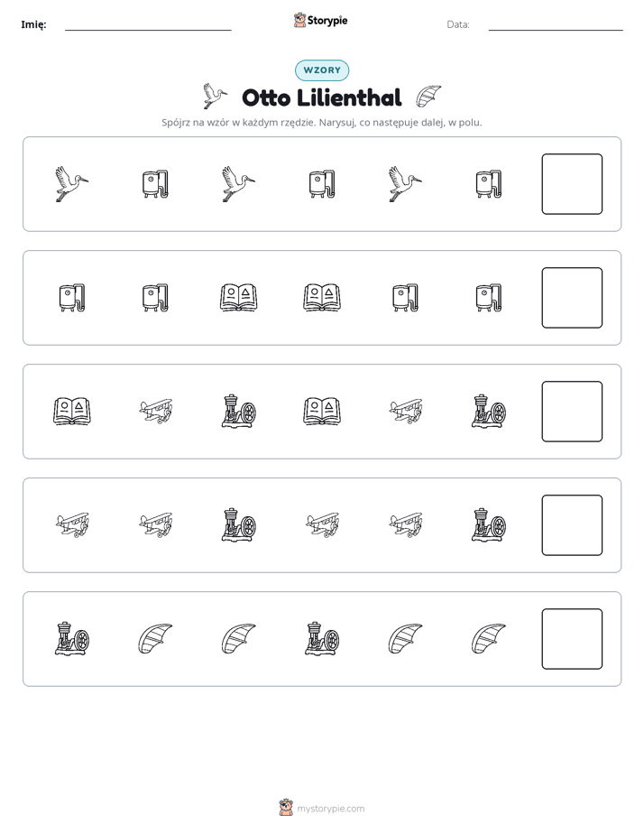Select the last steam engine in row three
This screenshot has height=834, width=644.
(489, 412)
